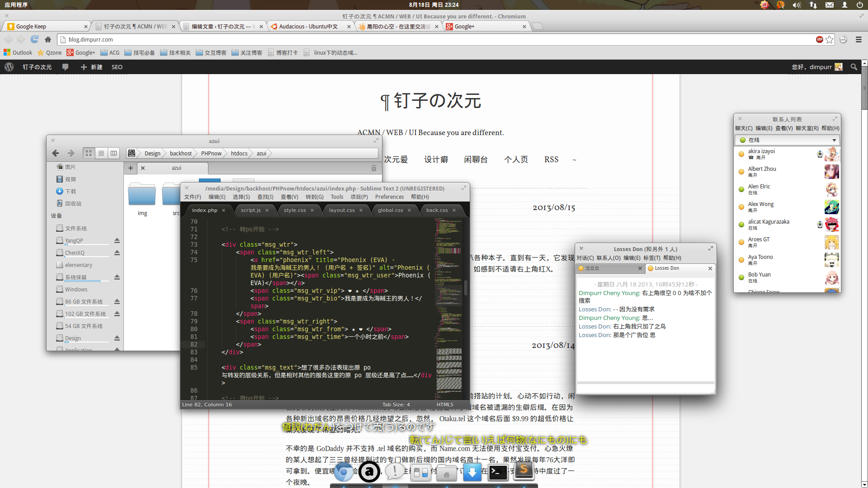Viewport: 868px width, 488px height.
Task: Switch to style.css tab
Action: tap(295, 210)
